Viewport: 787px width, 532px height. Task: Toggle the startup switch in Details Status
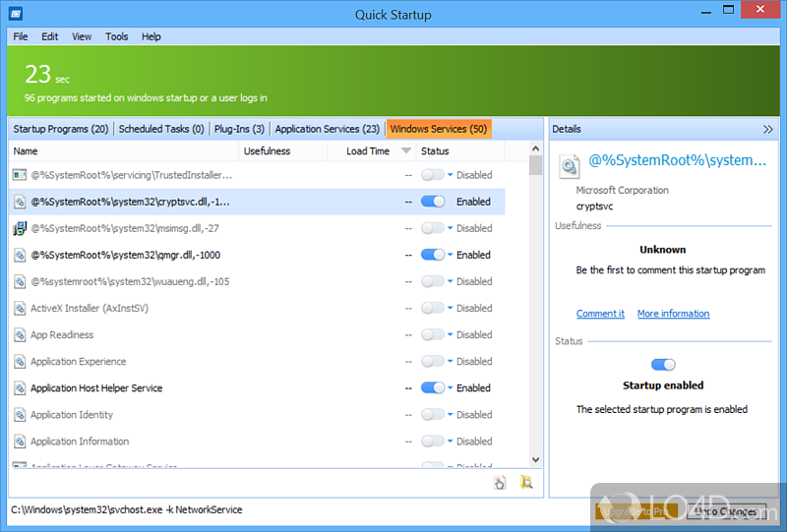point(663,365)
